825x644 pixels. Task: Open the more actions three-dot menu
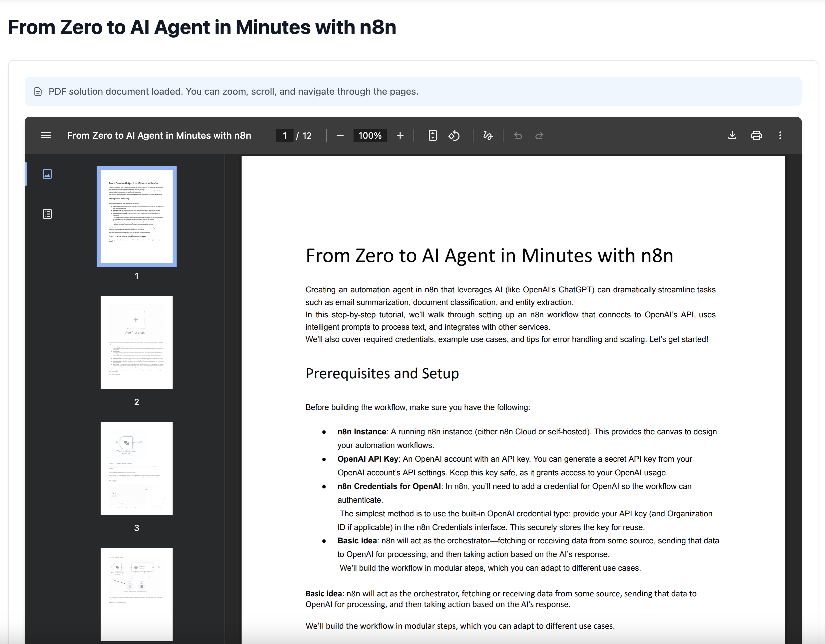click(780, 135)
